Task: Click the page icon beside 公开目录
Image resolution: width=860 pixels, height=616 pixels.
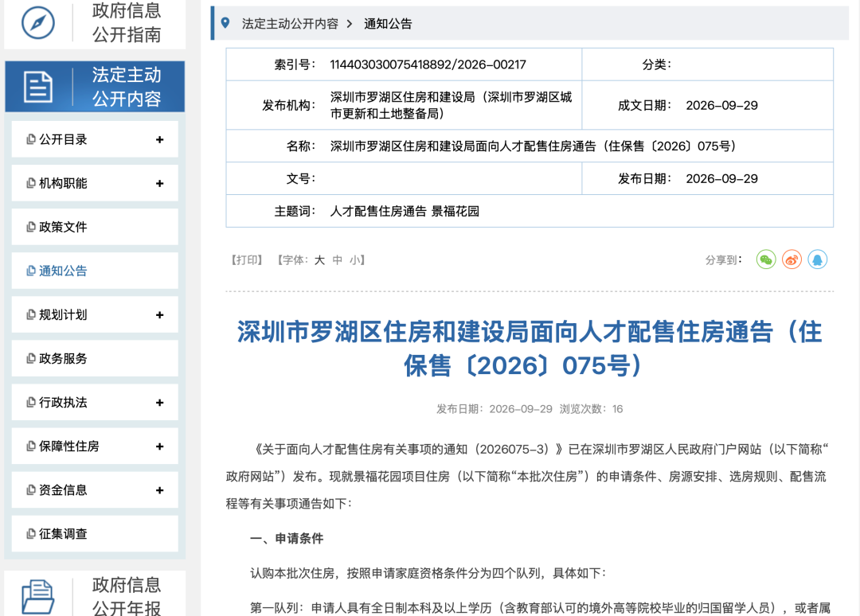Action: [31, 139]
